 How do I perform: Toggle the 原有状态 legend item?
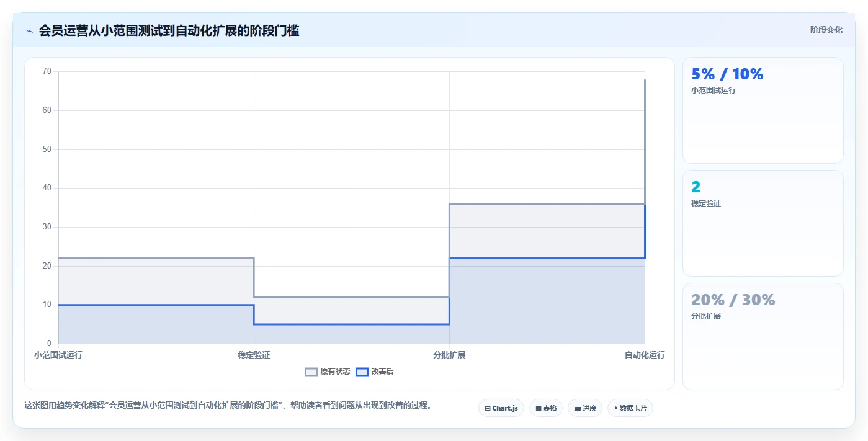pos(328,372)
